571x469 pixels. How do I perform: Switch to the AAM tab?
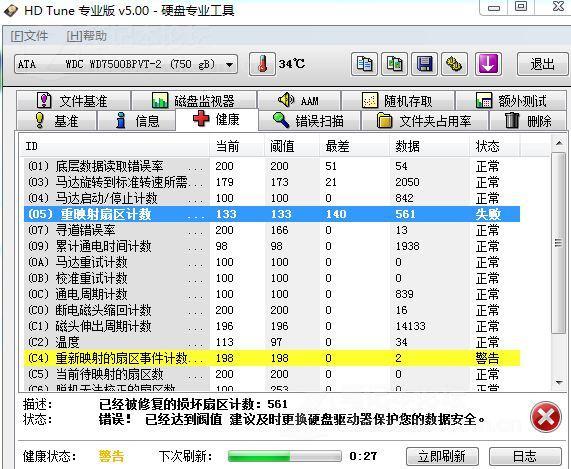(x=299, y=100)
